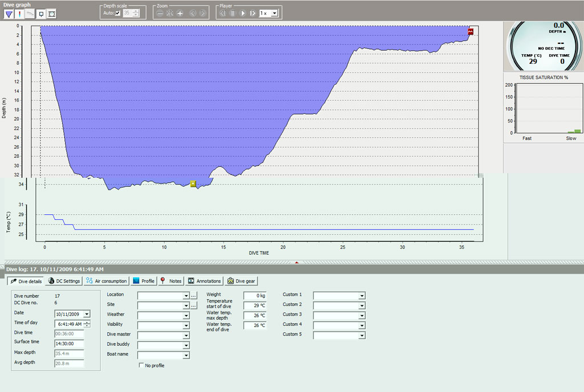Image resolution: width=584 pixels, height=392 pixels.
Task: Toggle the temperature curve line icon
Action: [x=30, y=14]
